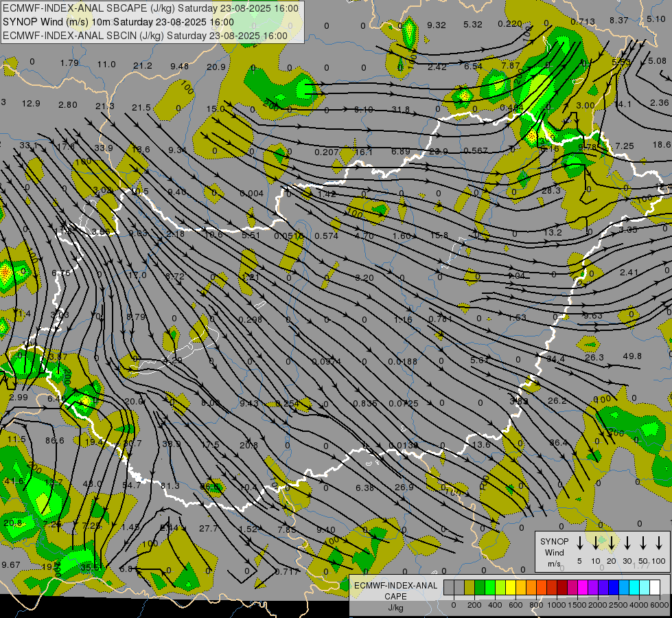
Task: Click the 100 m/s wind arrow in legend
Action: point(659,543)
